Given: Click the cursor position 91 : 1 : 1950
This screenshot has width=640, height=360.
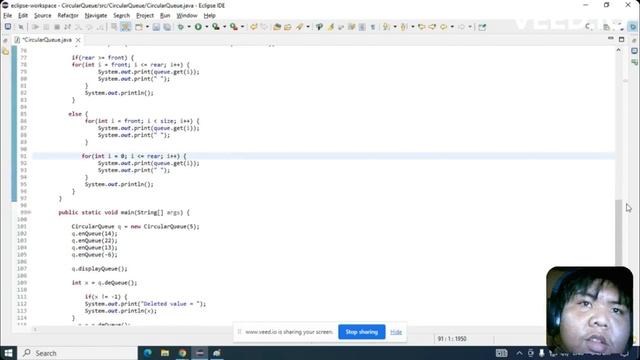Looking at the screenshot, I should point(452,339).
